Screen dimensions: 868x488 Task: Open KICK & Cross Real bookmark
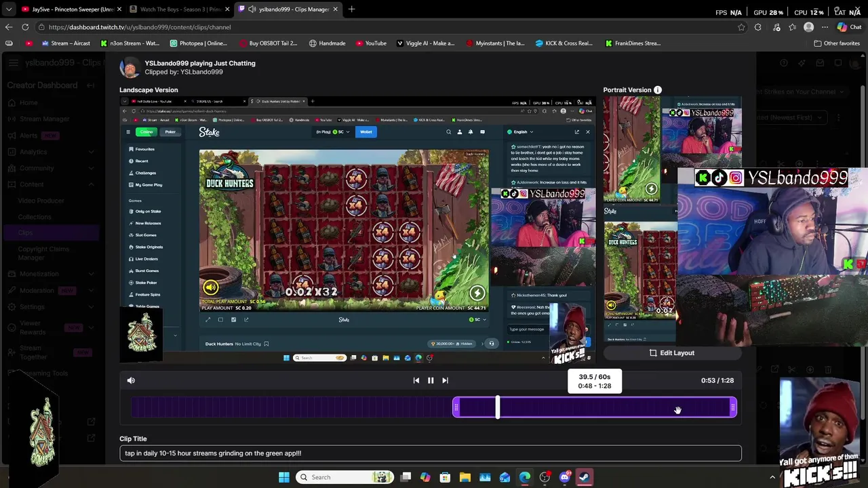tap(564, 43)
